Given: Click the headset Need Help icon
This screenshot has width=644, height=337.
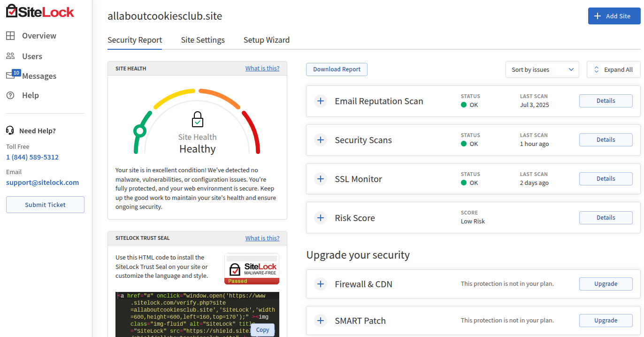Looking at the screenshot, I should [10, 130].
